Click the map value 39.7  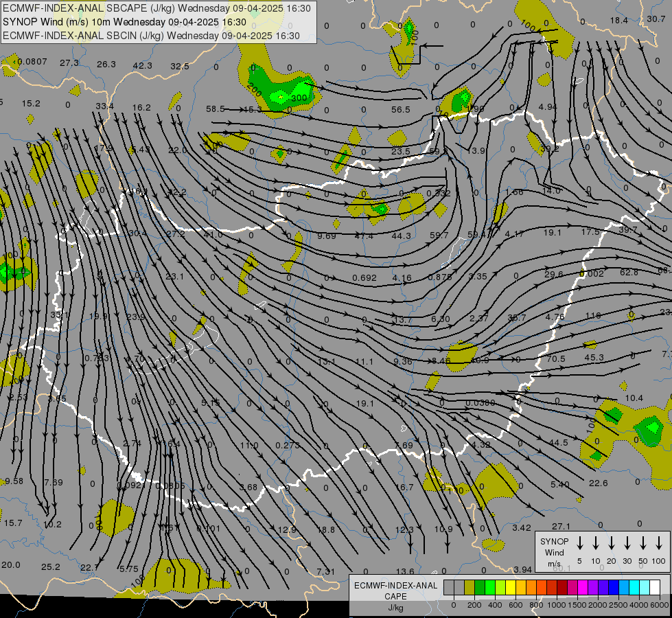click(x=628, y=230)
